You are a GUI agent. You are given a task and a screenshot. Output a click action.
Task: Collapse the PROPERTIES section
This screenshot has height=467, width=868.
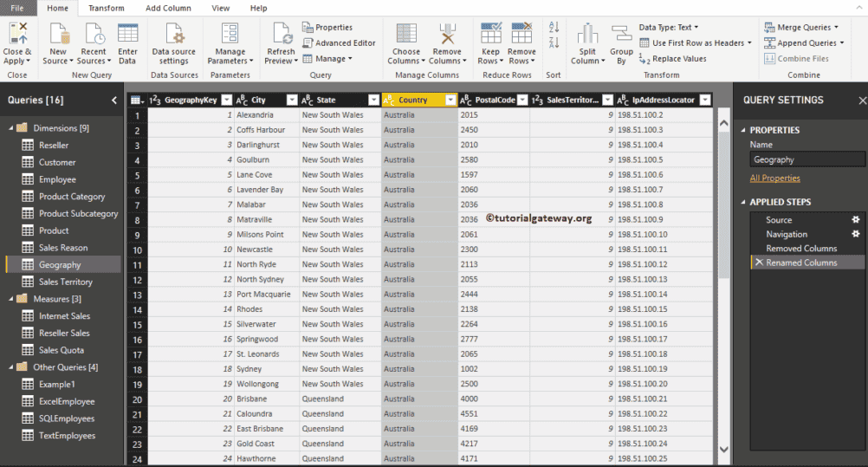[743, 130]
